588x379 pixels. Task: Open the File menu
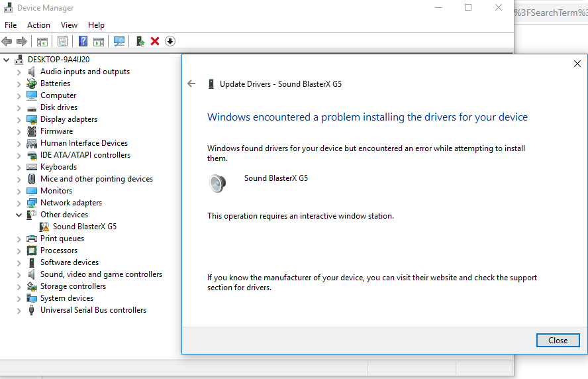[11, 25]
